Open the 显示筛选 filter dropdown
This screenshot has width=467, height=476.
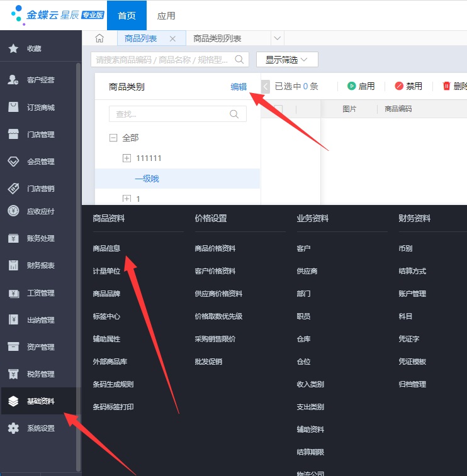[x=286, y=60]
